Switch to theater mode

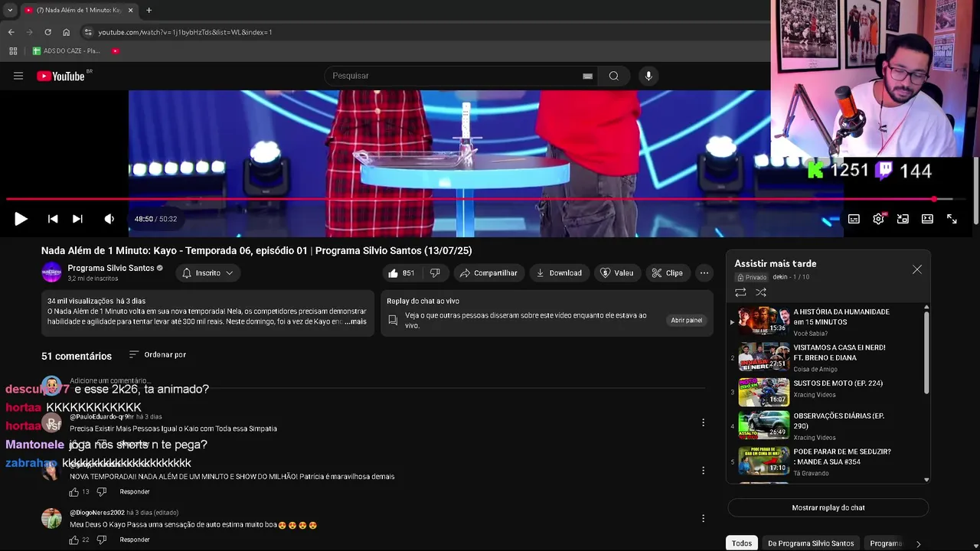click(x=927, y=219)
